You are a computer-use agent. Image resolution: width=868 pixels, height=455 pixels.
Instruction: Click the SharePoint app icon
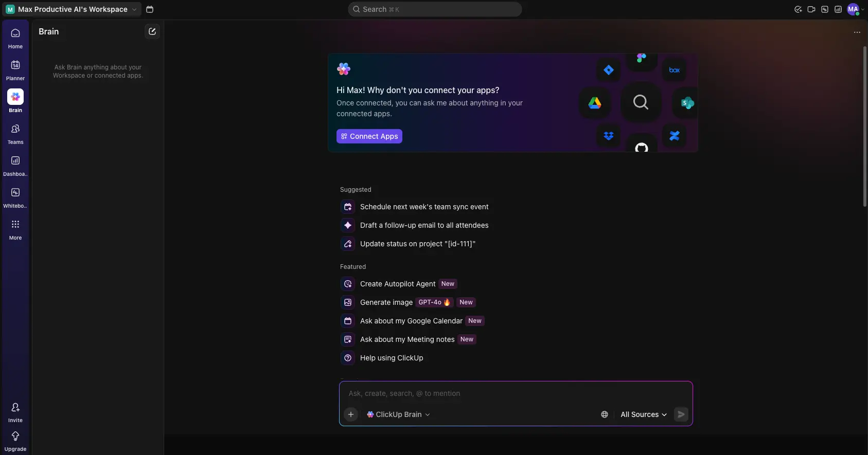click(686, 103)
